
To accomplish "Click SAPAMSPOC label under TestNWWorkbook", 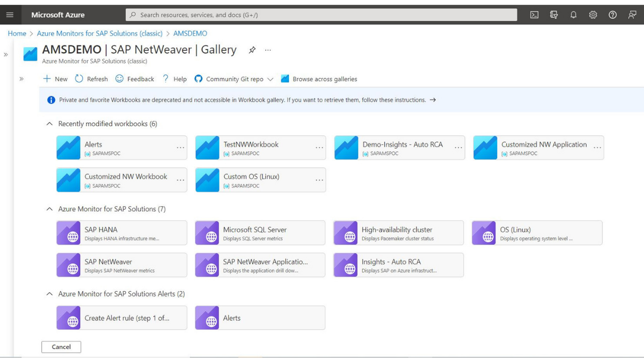I will pos(246,154).
